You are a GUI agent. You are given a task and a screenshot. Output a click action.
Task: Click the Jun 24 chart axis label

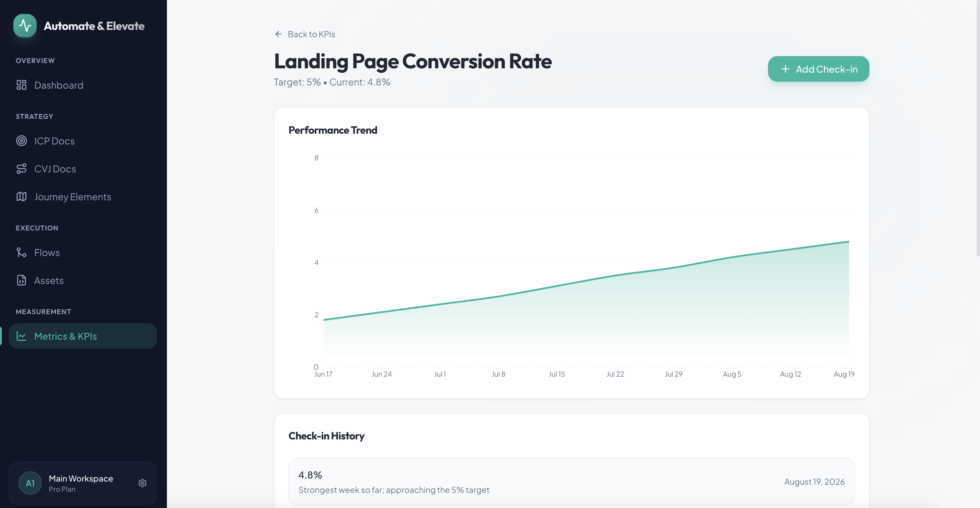point(382,374)
